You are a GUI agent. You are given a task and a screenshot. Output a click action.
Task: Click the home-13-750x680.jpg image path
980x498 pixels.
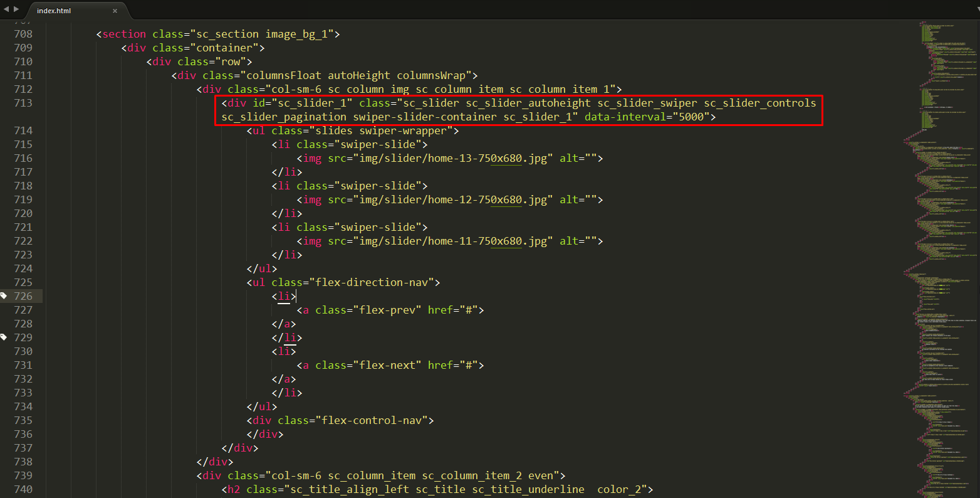(452, 158)
